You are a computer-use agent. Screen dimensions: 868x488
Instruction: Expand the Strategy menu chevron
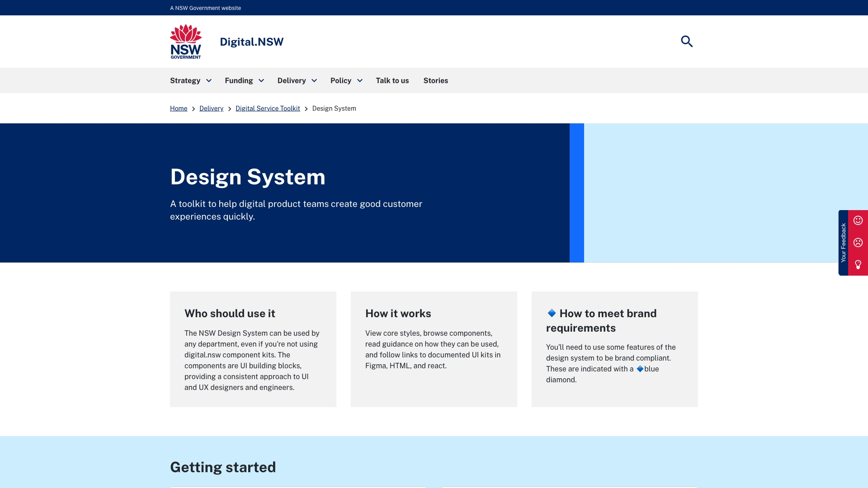coord(209,81)
